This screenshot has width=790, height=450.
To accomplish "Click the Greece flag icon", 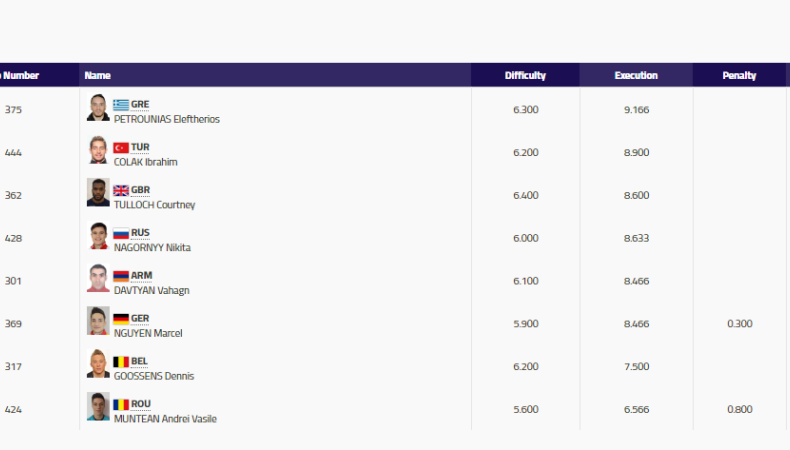I will pyautogui.click(x=121, y=104).
